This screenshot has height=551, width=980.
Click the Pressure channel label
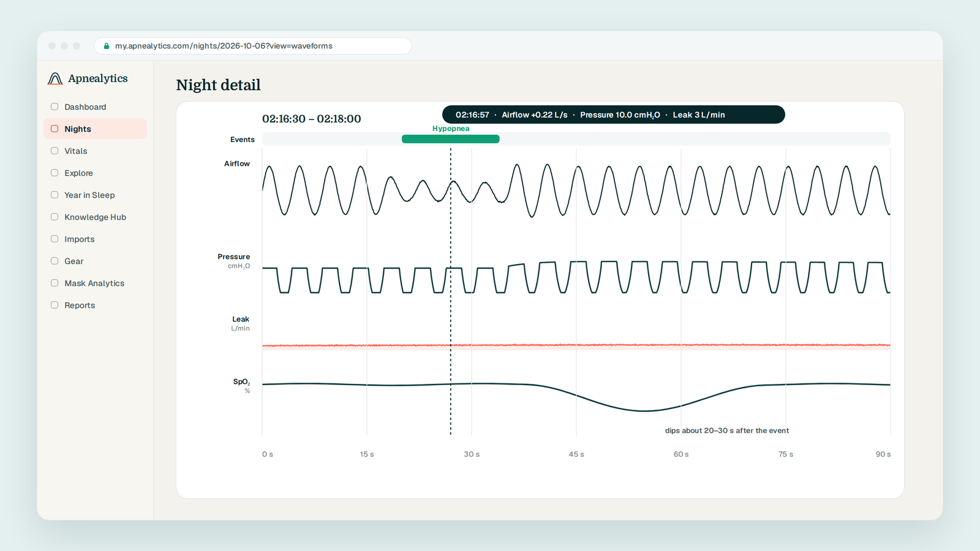point(234,257)
